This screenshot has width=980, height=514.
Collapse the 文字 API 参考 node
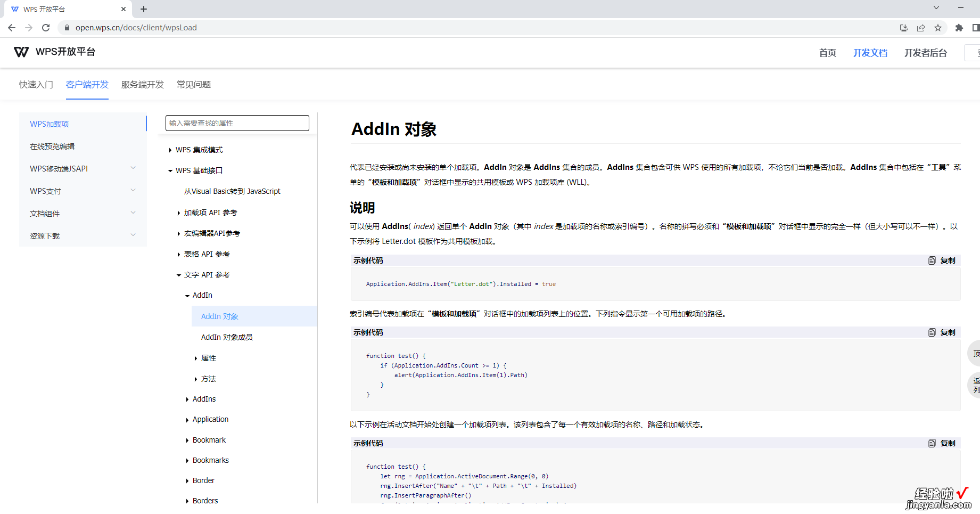[179, 275]
